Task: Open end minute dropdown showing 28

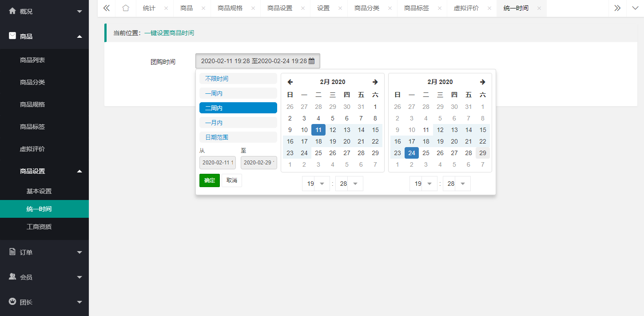Action: 457,184
